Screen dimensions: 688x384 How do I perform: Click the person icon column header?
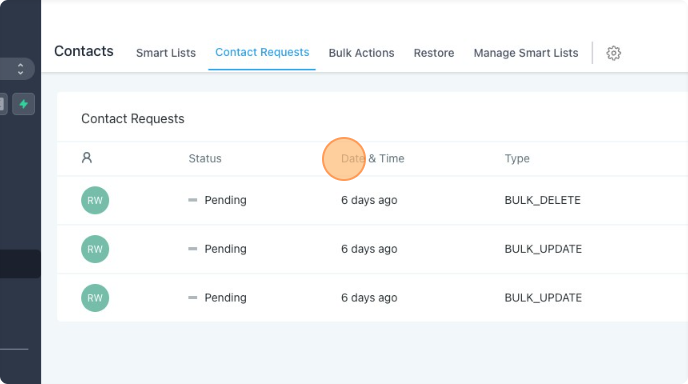pyautogui.click(x=87, y=158)
